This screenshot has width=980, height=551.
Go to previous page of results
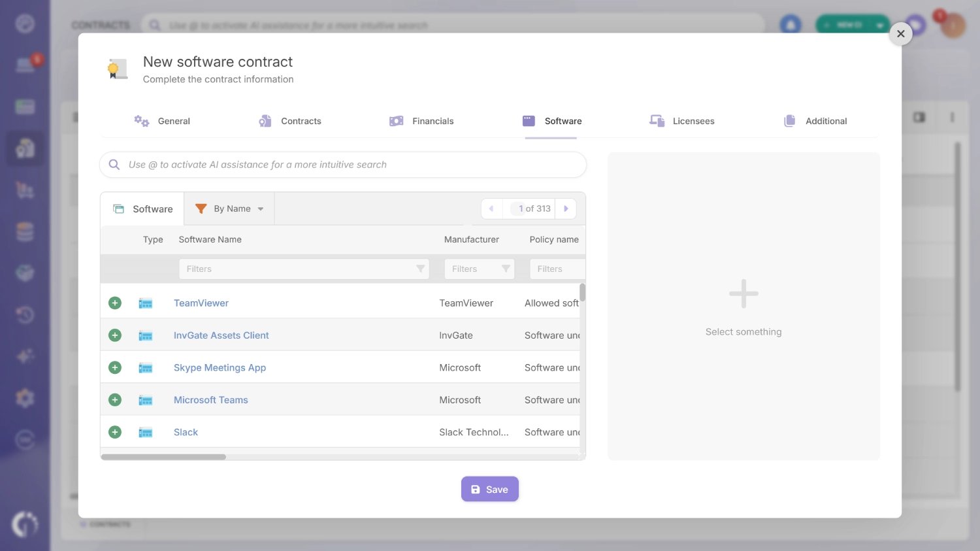pos(491,209)
